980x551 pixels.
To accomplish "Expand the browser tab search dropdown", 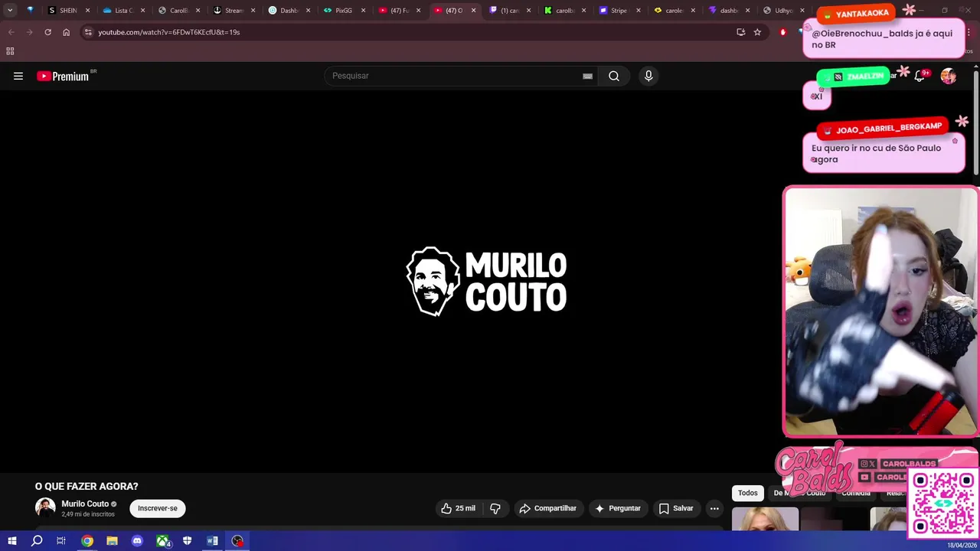I will click(x=10, y=11).
